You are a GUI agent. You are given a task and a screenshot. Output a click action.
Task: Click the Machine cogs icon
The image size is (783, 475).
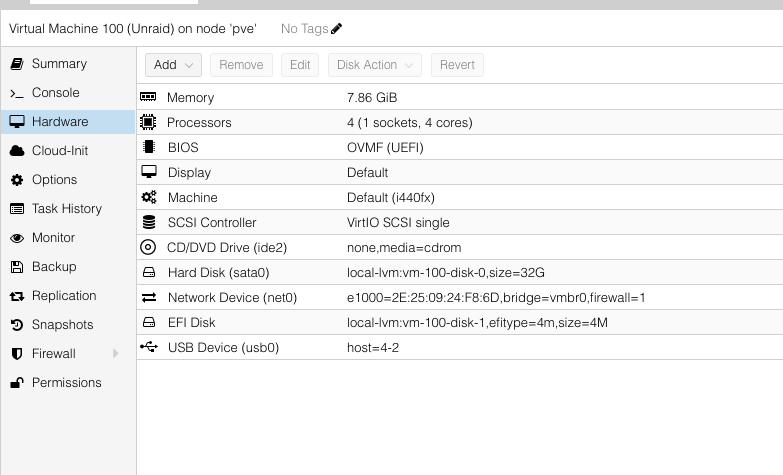(x=149, y=197)
